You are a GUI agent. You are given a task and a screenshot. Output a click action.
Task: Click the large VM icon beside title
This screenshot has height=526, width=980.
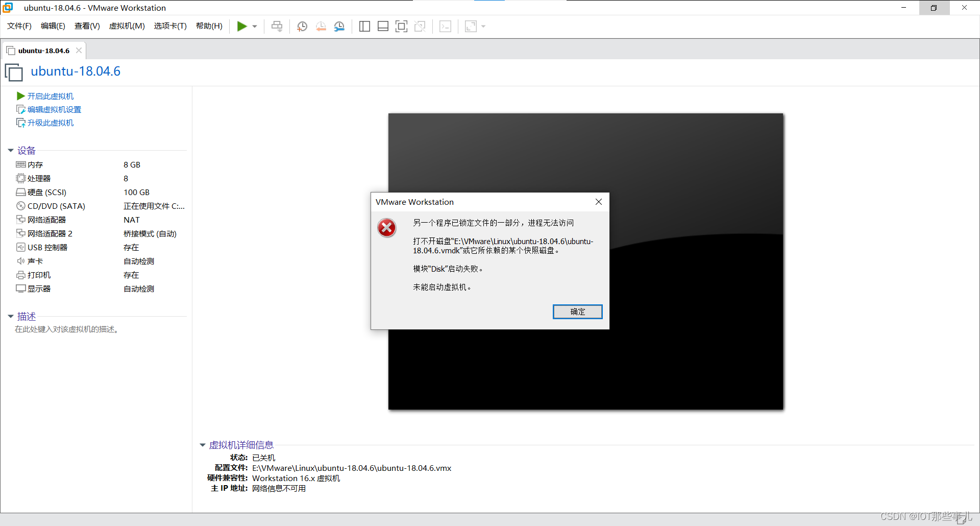14,72
